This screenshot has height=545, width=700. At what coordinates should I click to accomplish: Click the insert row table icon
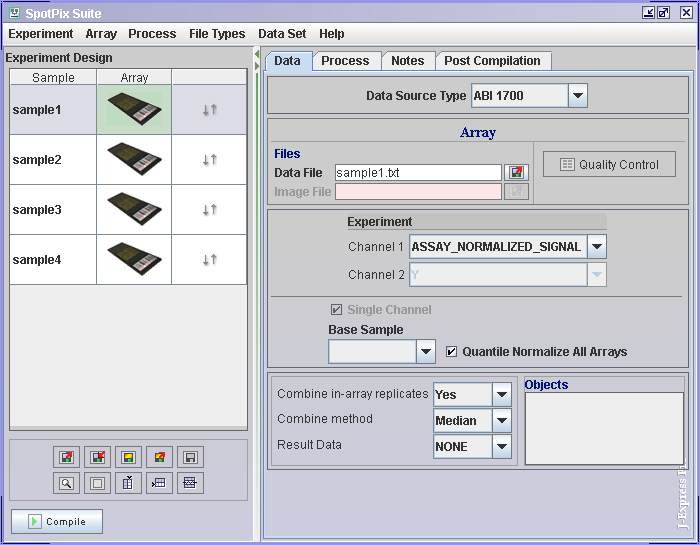(159, 483)
